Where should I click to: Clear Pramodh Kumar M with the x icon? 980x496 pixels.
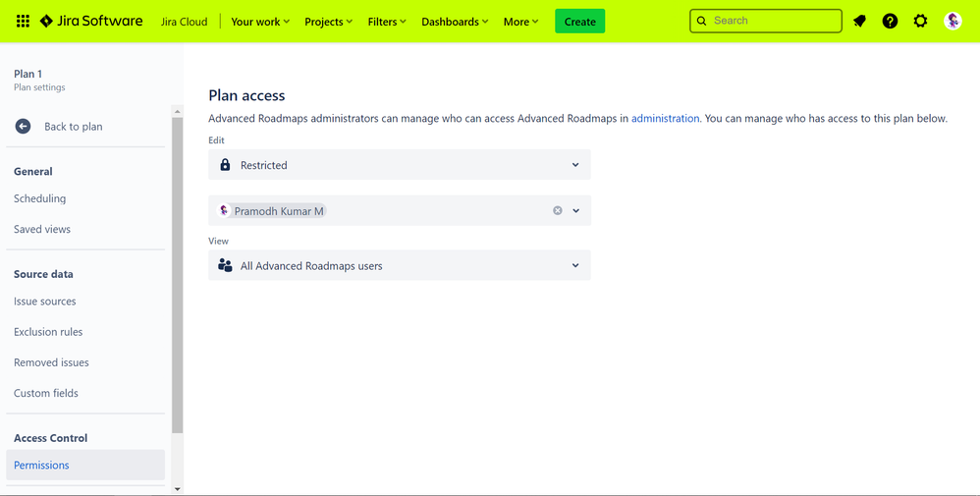point(558,211)
